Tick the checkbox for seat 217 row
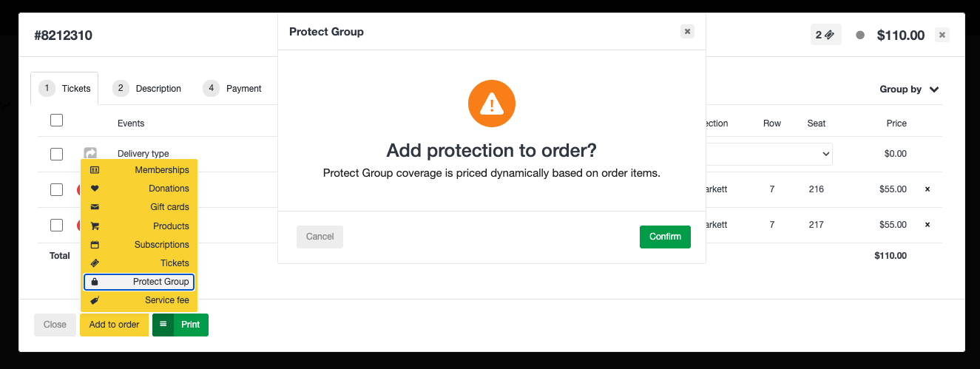The width and height of the screenshot is (980, 369). pos(57,225)
